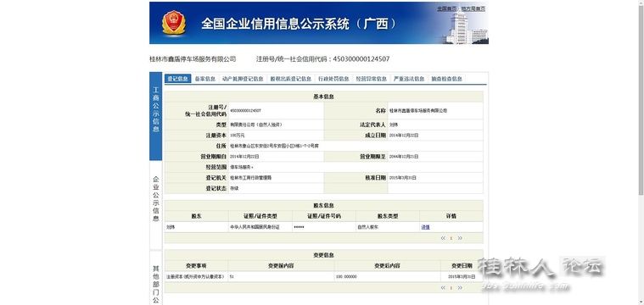Select page 1 in shareholder table pager
This screenshot has width=644, height=305.
coord(451,238)
